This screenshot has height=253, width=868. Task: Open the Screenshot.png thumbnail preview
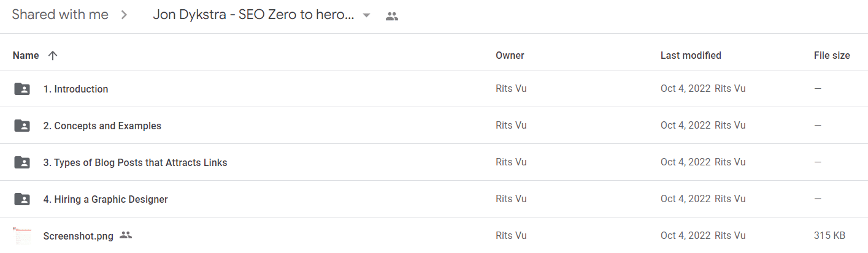pos(21,236)
